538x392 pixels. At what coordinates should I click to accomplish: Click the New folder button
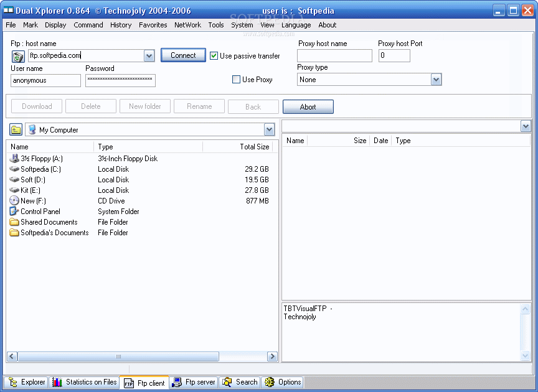pos(145,106)
